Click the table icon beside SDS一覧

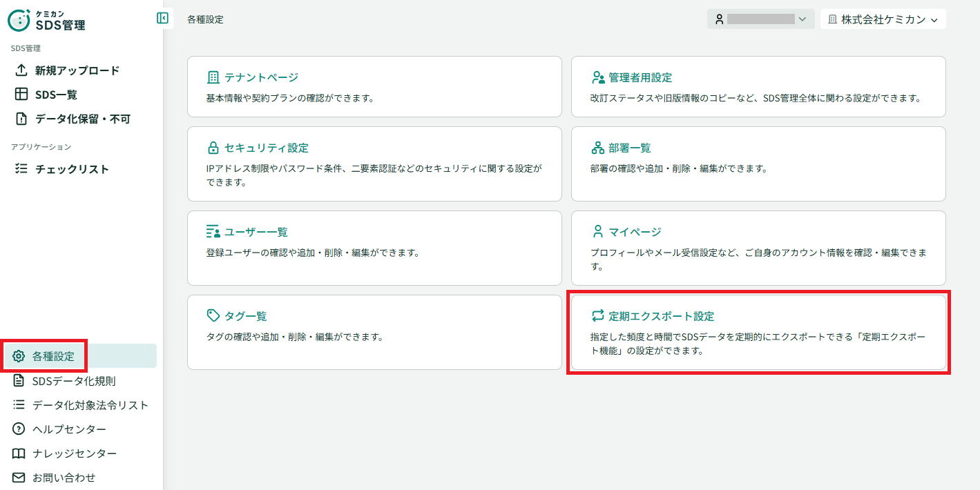click(x=21, y=95)
